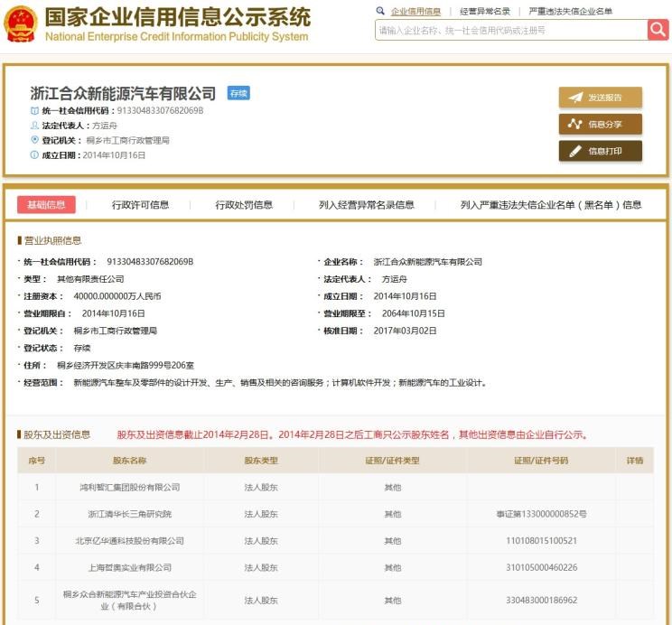Click the 信息打印 button
Viewport: 672px width, 625px height.
(601, 151)
